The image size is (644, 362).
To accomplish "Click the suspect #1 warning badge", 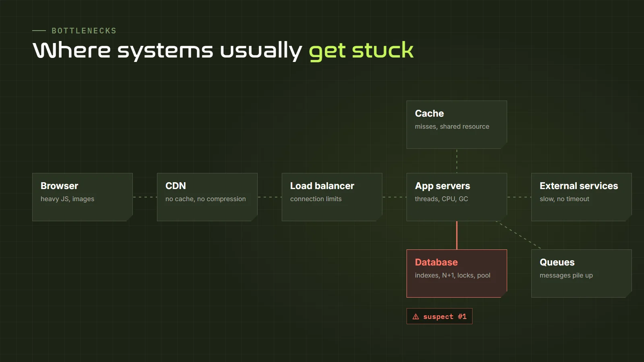I will (x=440, y=316).
